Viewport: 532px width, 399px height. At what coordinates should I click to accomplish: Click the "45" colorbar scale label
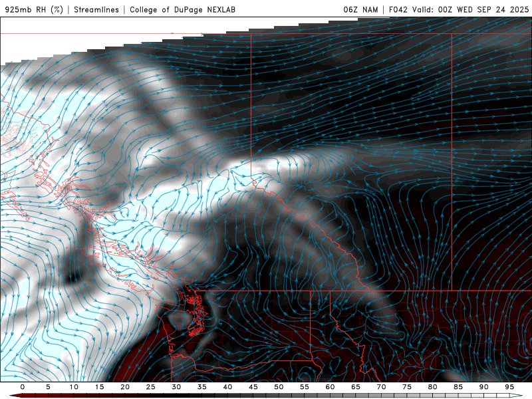[x=253, y=387]
